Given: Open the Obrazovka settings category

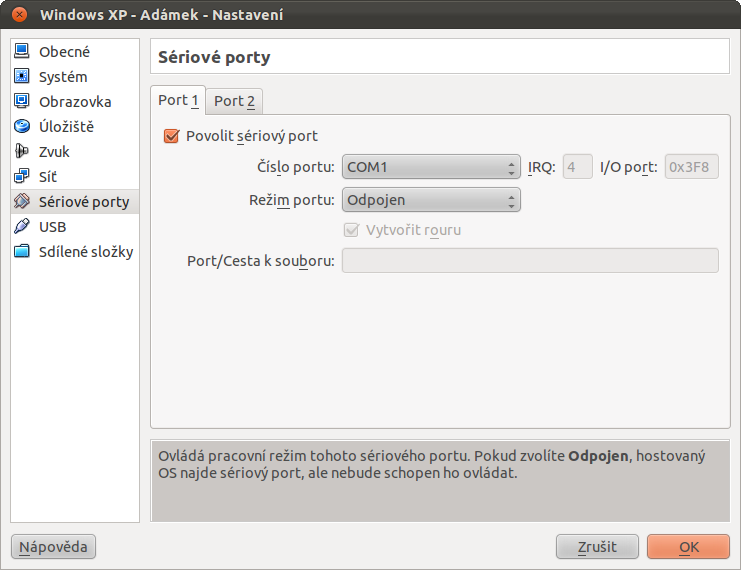Looking at the screenshot, I should 75,101.
